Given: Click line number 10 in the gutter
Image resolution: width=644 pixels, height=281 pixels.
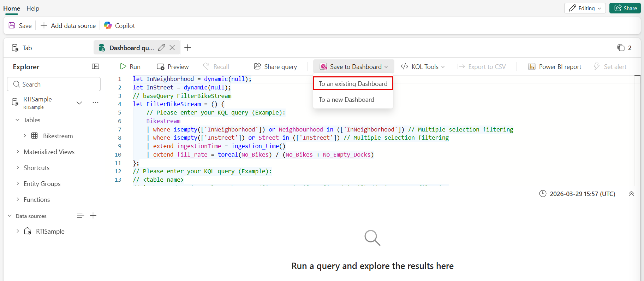Looking at the screenshot, I should click(x=118, y=154).
